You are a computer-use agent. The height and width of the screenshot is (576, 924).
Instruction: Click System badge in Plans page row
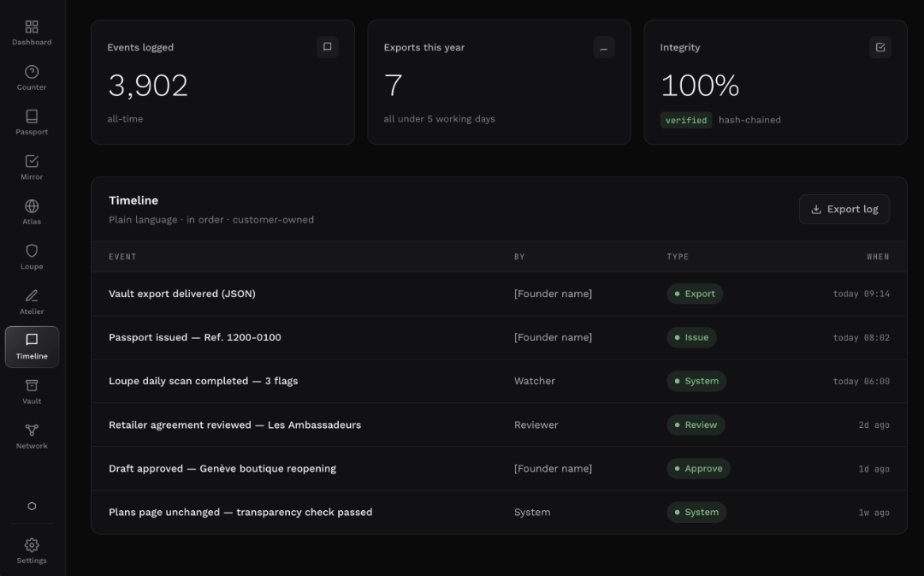click(696, 512)
